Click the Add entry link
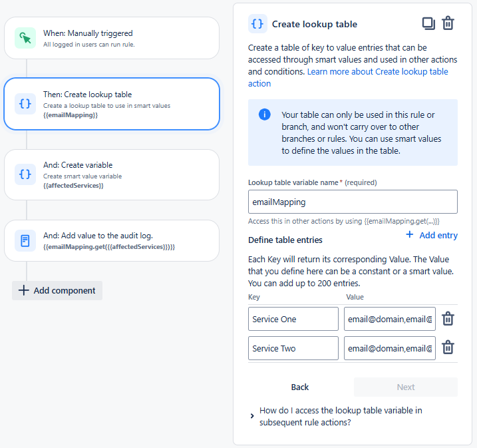This screenshot has height=448, width=477. [432, 235]
